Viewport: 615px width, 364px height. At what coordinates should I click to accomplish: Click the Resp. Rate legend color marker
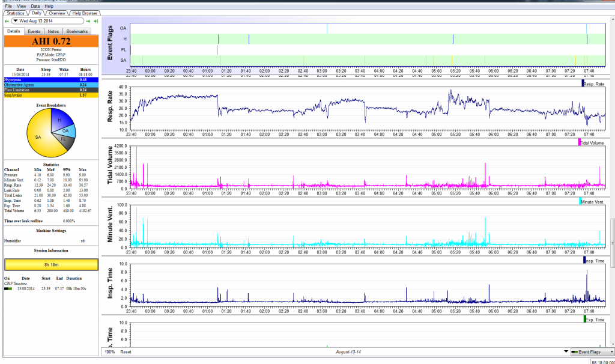point(583,83)
